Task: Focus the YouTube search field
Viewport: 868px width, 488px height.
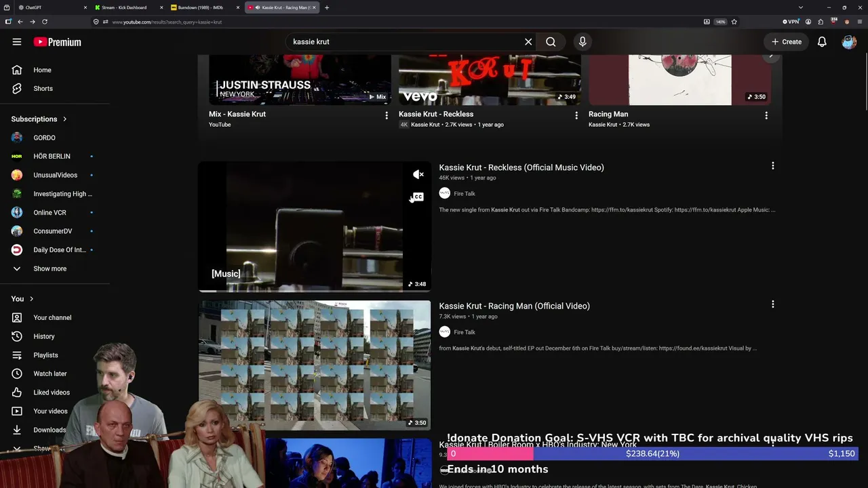Action: pos(406,42)
